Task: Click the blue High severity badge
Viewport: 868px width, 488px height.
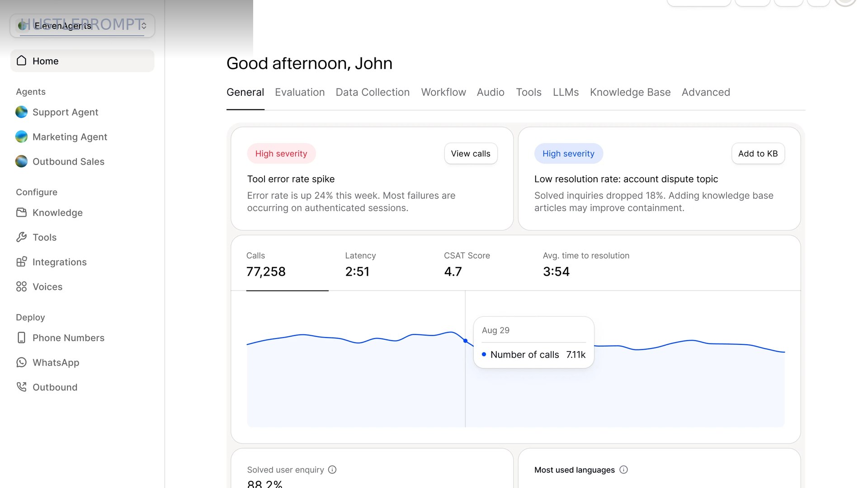Action: 568,154
